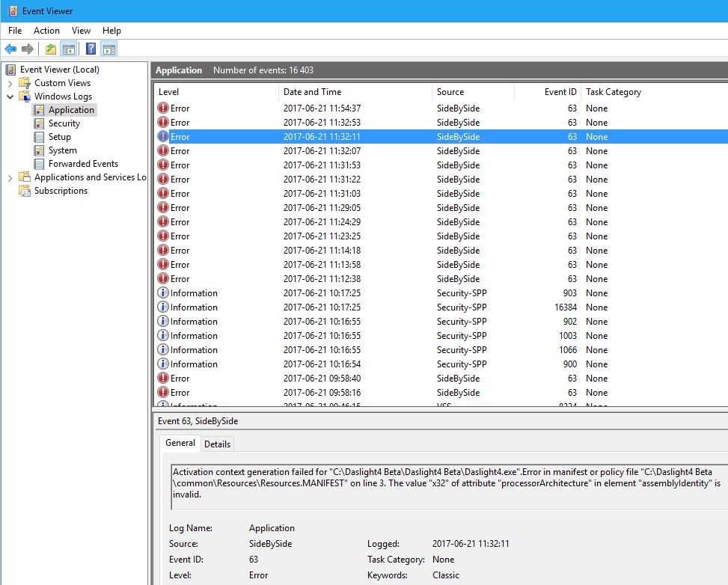
Task: Click the Forwarded Events log icon
Action: [39, 164]
